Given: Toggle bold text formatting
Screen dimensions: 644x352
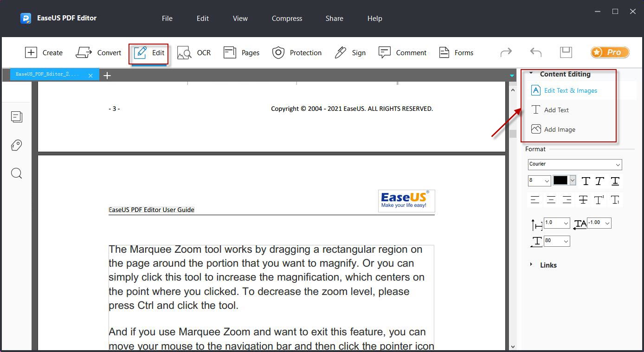Looking at the screenshot, I should tap(586, 181).
